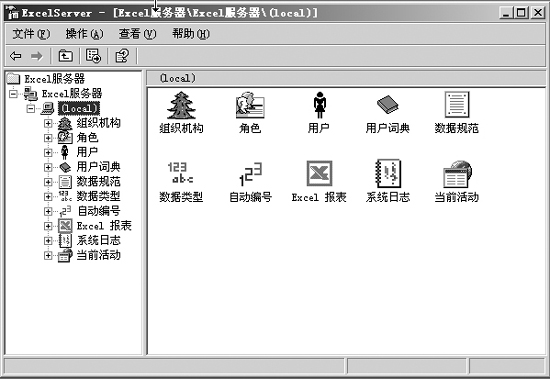Expand the Excel 报表 tree node
Screen dimensions: 550x379
pyautogui.click(x=48, y=226)
